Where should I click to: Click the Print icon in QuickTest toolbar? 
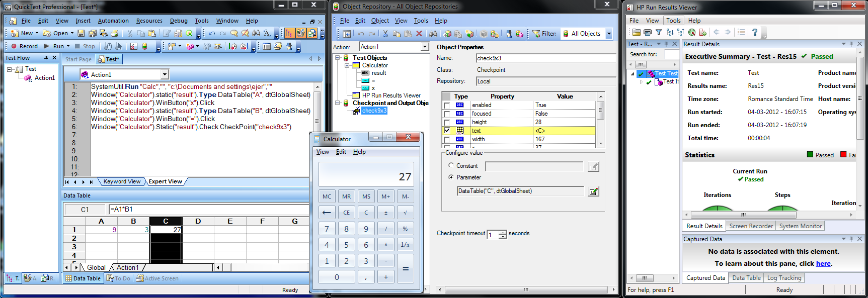click(115, 33)
